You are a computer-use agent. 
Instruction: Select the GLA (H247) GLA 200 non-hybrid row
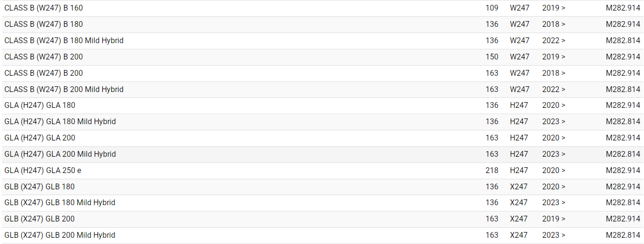point(40,138)
